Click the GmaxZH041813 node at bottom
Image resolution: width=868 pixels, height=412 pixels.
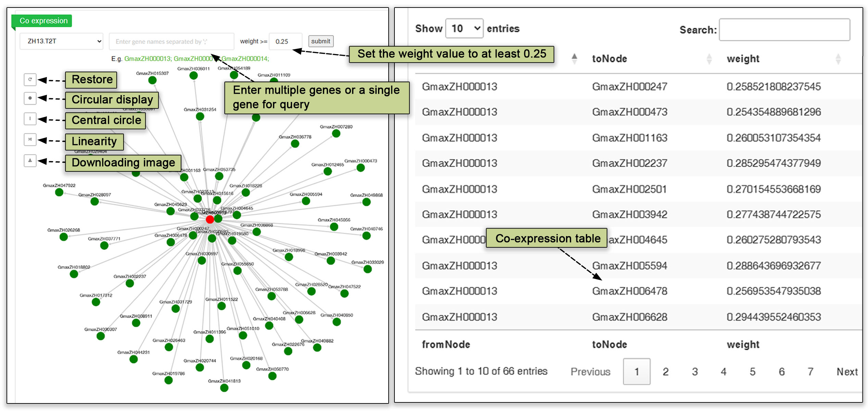[x=224, y=388]
